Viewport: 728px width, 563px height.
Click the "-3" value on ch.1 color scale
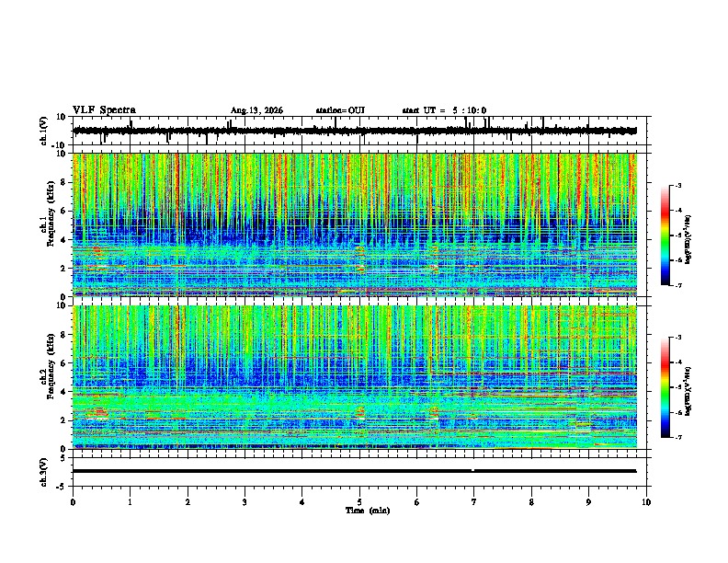click(x=677, y=185)
